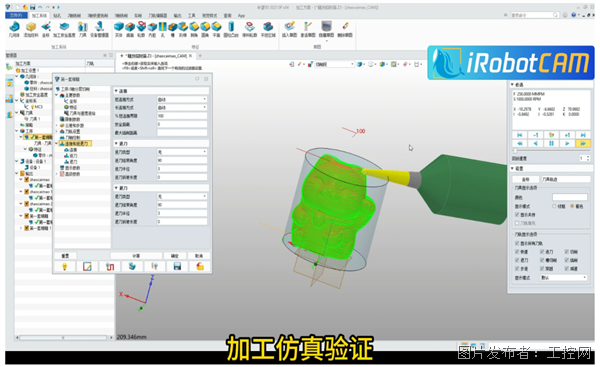Select the Flat Region (平坦区域) icon
The width and height of the screenshot is (600, 367).
click(268, 29)
